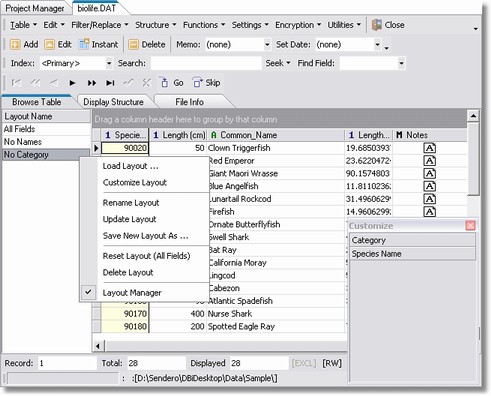Screen dimensions: 491x396
Task: Close the Customize panel
Action: pos(470,226)
